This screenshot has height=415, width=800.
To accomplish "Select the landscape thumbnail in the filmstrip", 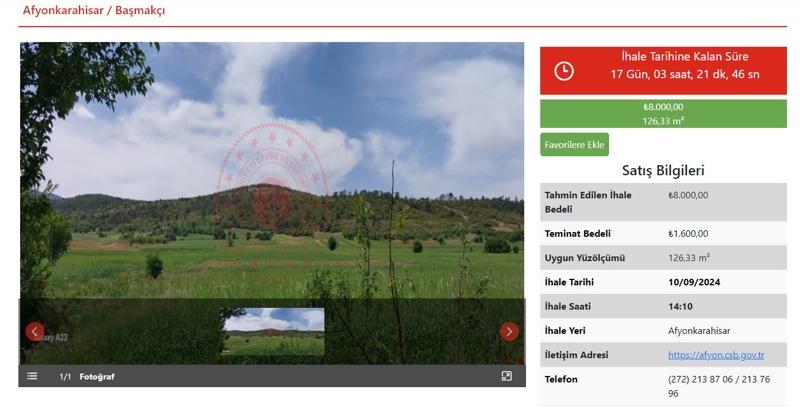I will coord(273,331).
